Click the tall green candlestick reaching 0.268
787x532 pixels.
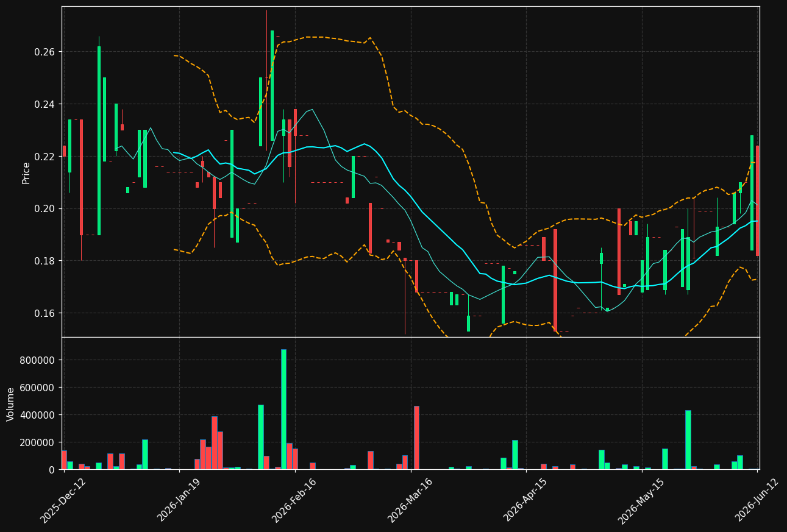(272, 85)
